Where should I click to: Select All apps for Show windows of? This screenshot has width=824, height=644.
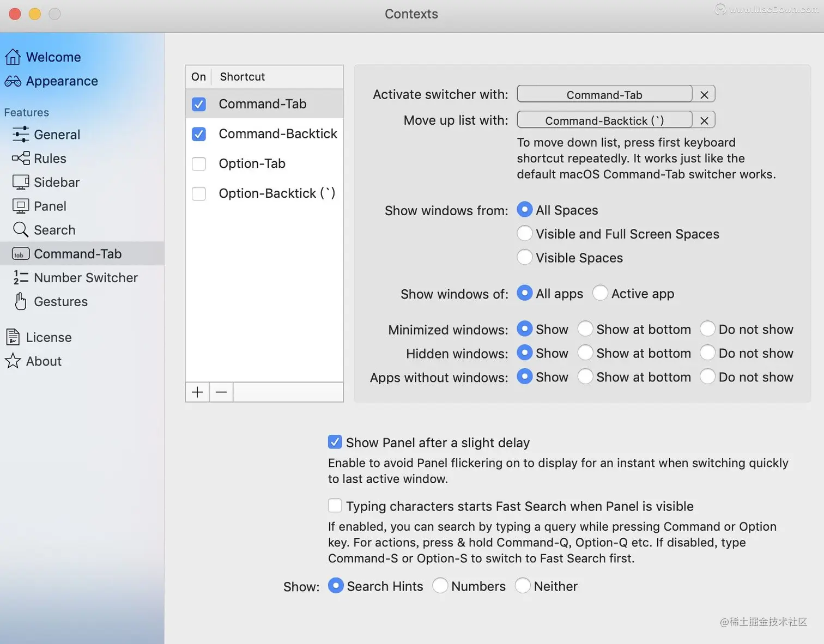pos(524,293)
